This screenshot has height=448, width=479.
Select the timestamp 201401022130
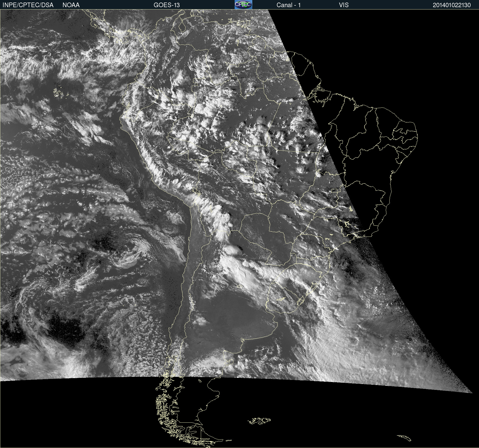(452, 5)
